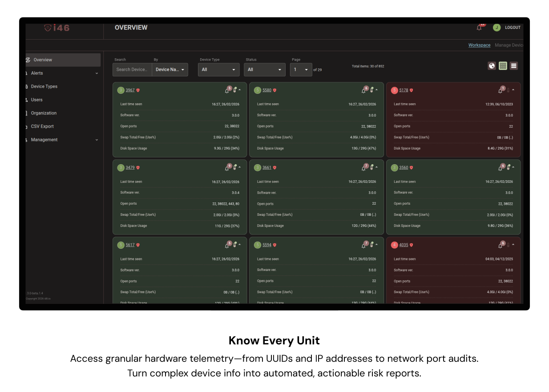Screen dimensions: 549x392
Task: Click alert bell on device 4035 card
Action: [x=501, y=245]
